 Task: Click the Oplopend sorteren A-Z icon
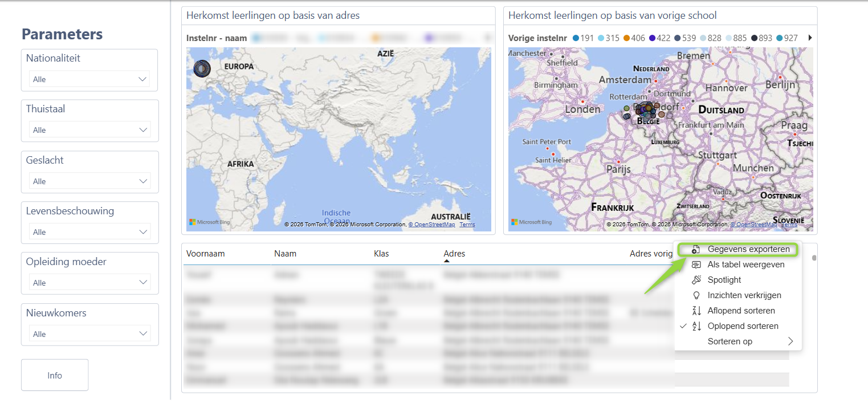[x=696, y=326]
